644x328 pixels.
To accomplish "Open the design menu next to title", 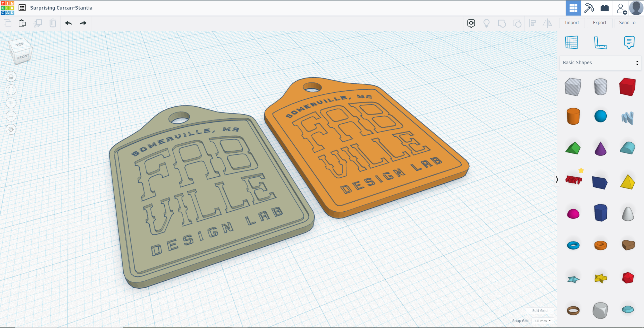I will (x=22, y=8).
